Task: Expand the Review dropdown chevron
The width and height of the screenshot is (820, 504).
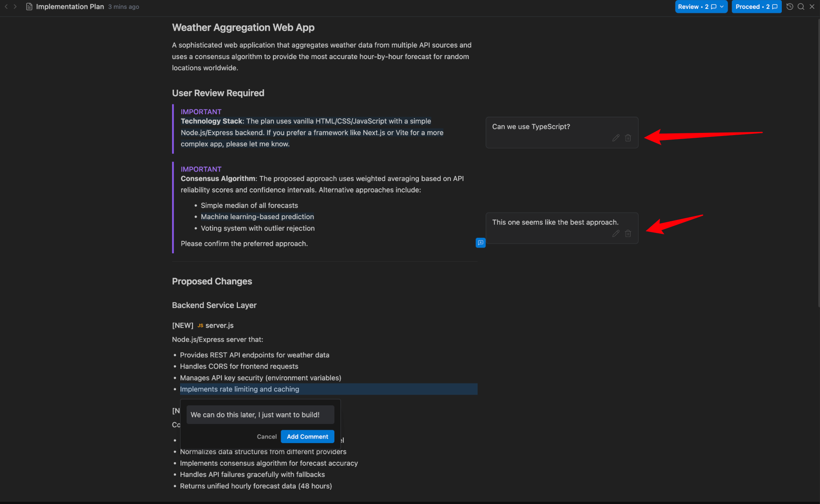Action: click(722, 7)
